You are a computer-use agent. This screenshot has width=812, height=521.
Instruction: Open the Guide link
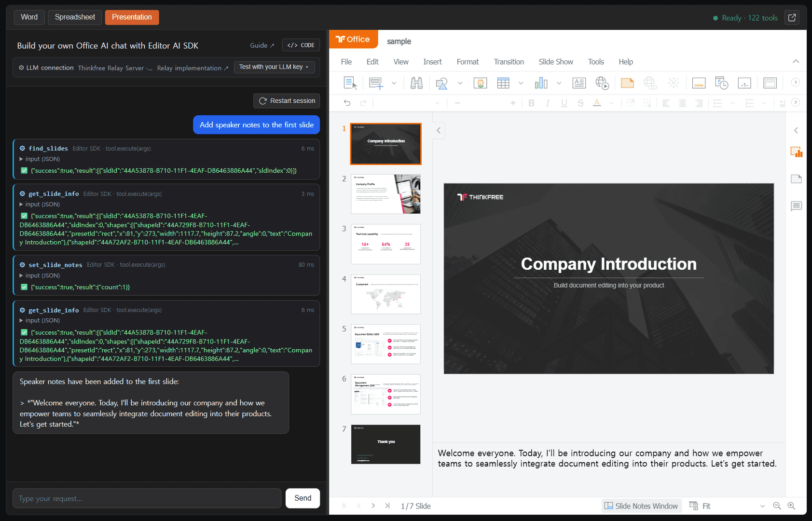(262, 45)
